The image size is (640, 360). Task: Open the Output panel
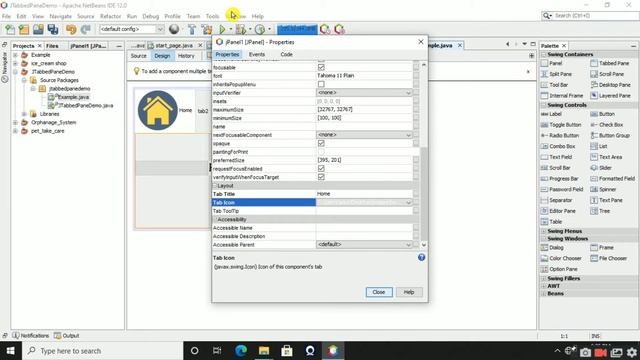(x=67, y=336)
